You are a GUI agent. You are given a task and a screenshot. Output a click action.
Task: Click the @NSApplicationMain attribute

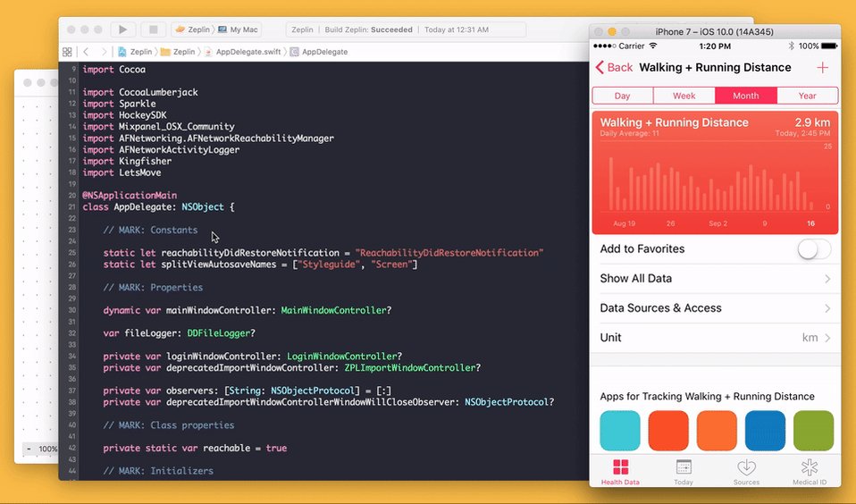[130, 196]
